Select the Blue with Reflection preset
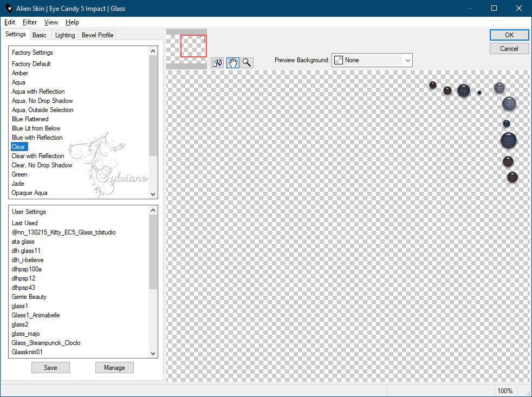This screenshot has width=532, height=397. (37, 137)
